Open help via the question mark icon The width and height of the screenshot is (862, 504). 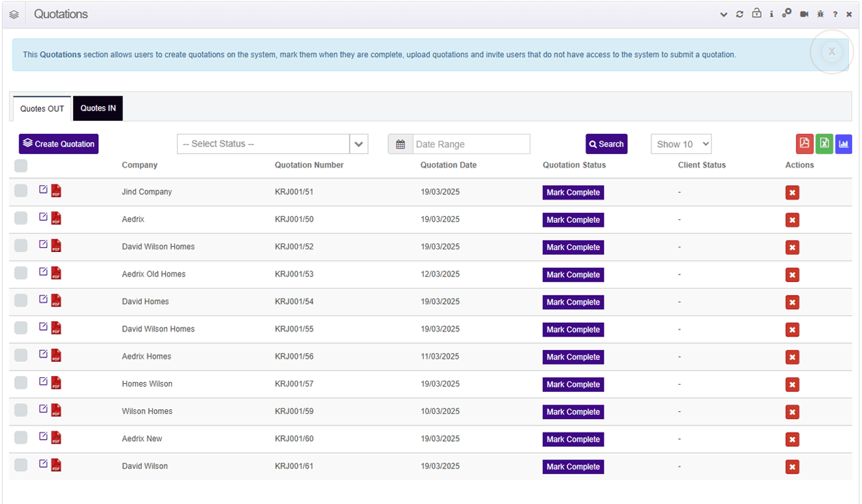(835, 14)
